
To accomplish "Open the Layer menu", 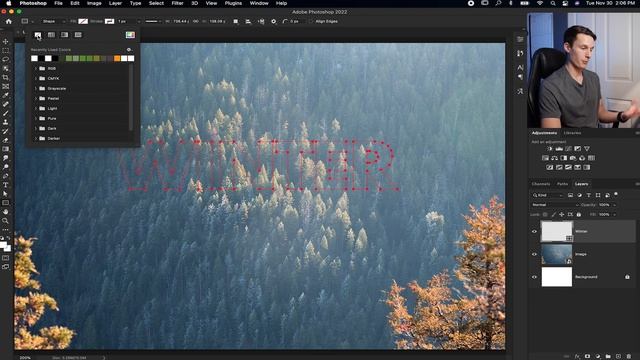I will click(115, 3).
